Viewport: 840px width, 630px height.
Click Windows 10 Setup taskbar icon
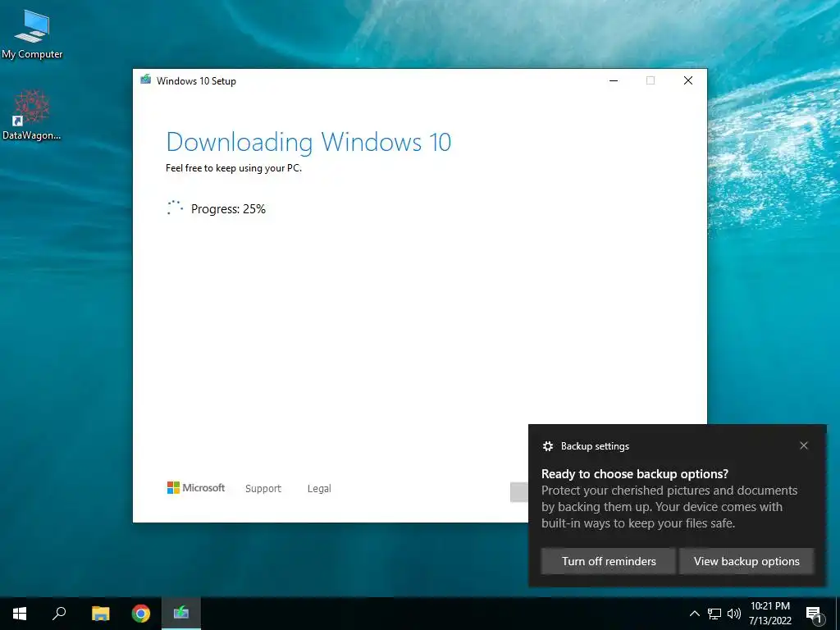[x=181, y=614]
